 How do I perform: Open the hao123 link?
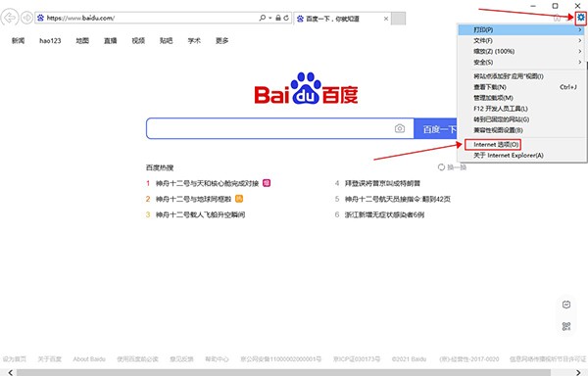click(50, 40)
